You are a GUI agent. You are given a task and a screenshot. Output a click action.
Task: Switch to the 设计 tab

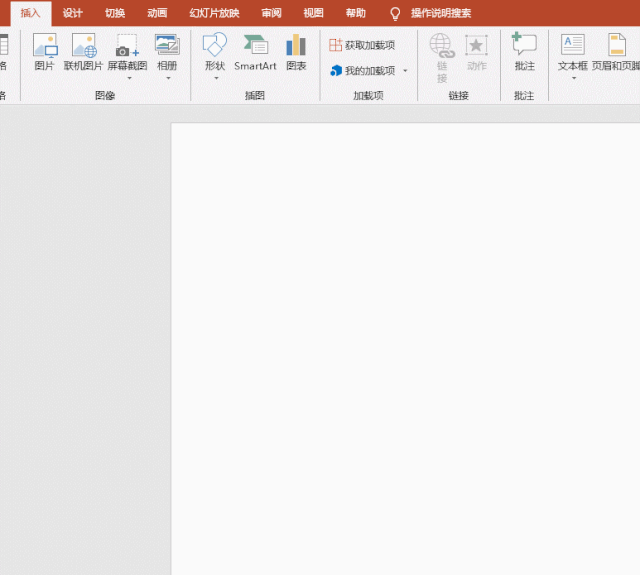click(x=72, y=13)
